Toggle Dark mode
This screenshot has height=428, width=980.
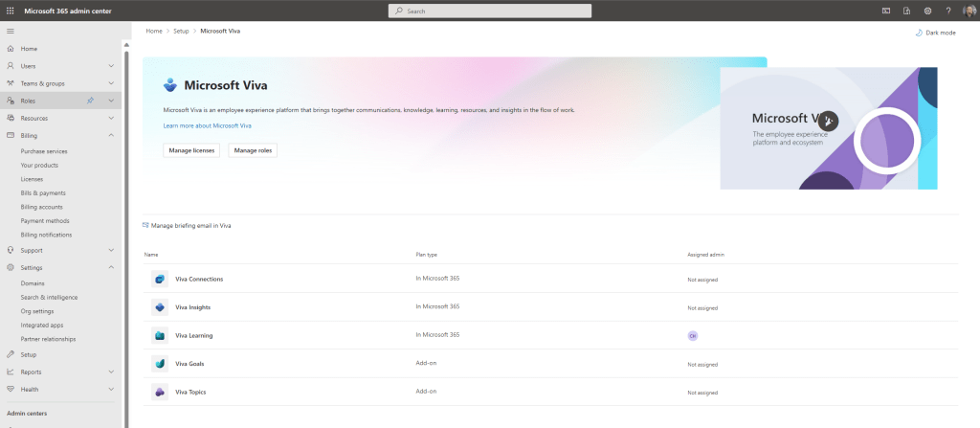935,33
